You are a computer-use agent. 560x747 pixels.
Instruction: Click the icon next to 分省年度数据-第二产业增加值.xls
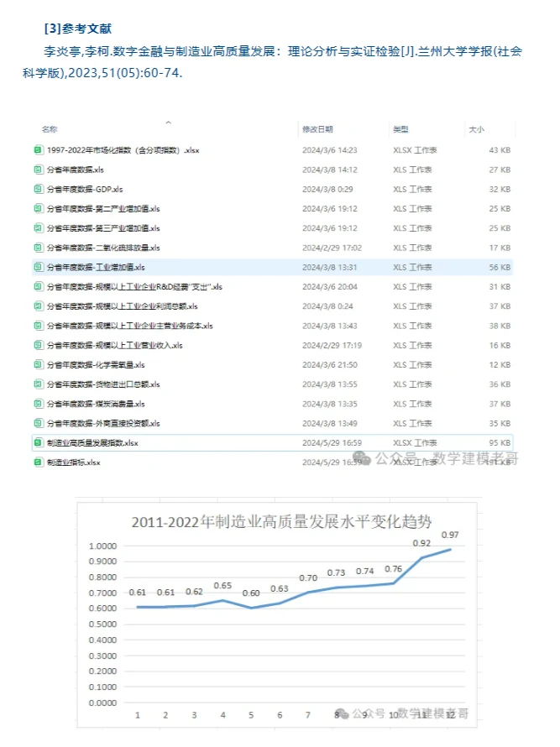[x=38, y=209]
